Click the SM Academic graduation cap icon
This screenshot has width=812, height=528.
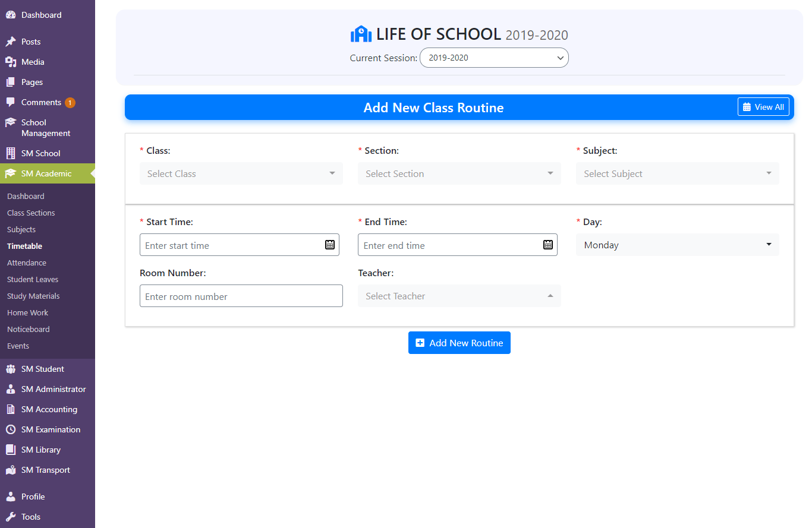(x=10, y=173)
